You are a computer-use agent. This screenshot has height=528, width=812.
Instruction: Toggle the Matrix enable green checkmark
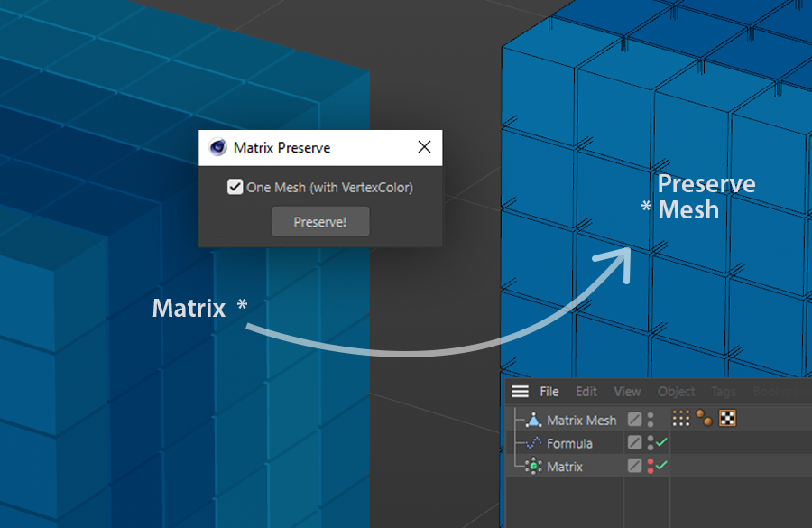(661, 466)
